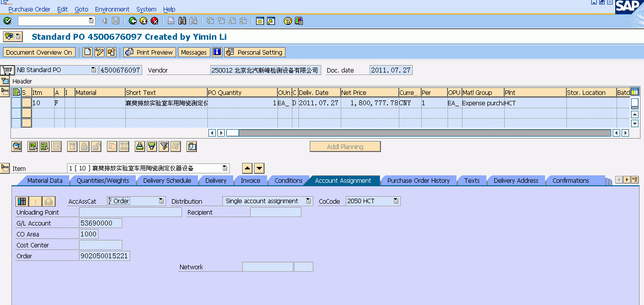
Task: Click the services for object icon near title
Action: 13,36
